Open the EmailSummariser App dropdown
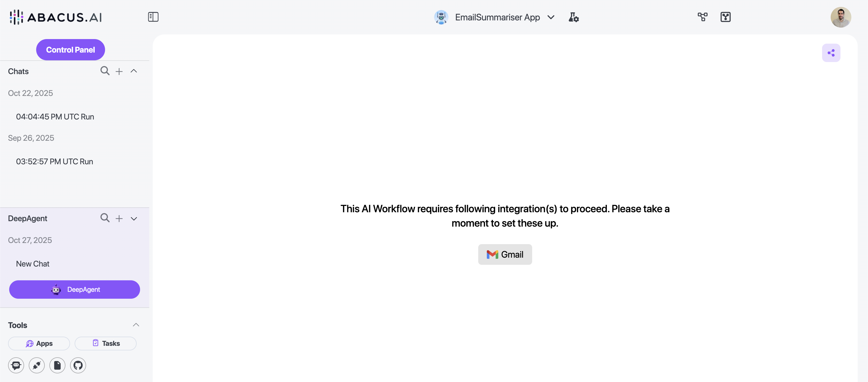This screenshot has height=382, width=868. coord(551,17)
